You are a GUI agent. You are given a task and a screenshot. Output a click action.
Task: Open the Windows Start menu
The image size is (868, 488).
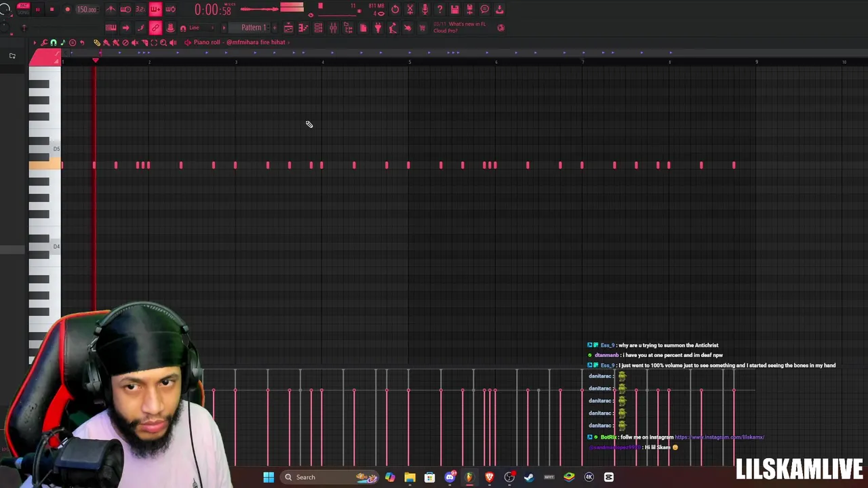[x=269, y=477]
